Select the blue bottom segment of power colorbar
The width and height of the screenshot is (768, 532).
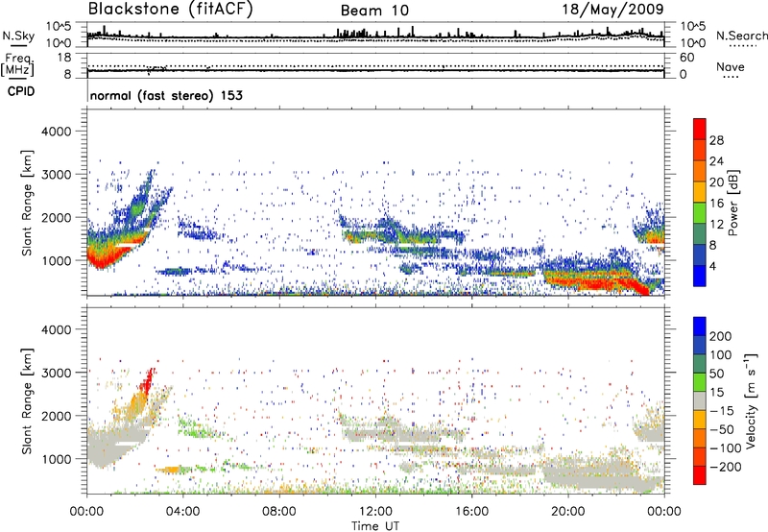click(700, 276)
